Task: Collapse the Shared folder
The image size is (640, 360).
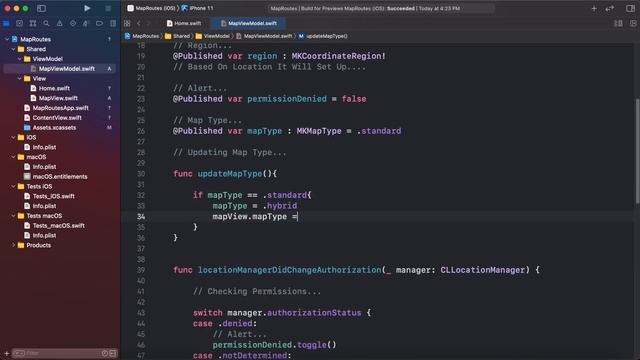Action: coord(13,49)
